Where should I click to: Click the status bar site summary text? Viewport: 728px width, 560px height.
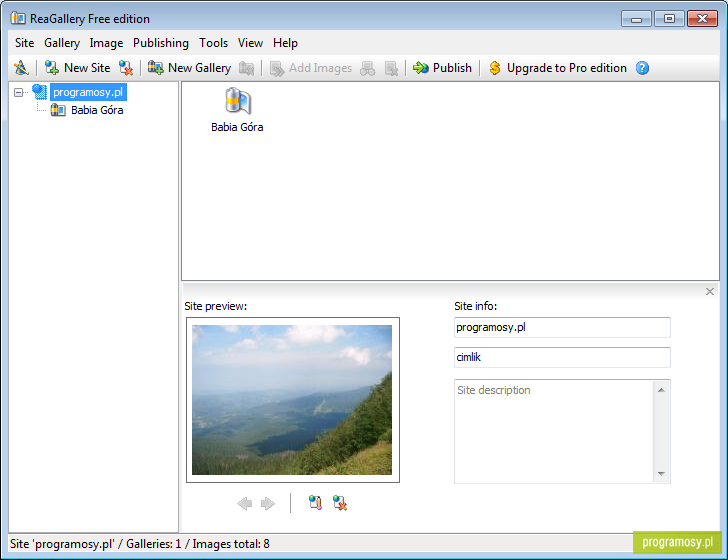tap(140, 544)
